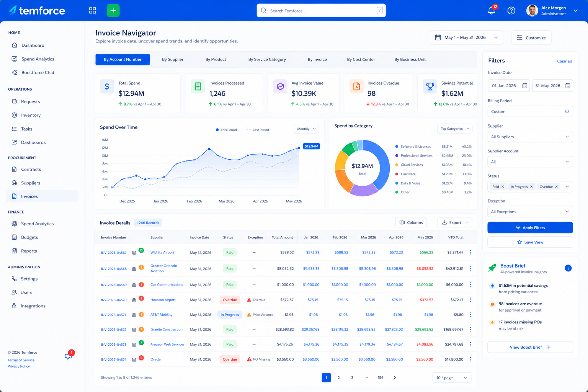The width and height of the screenshot is (588, 392).
Task: Click the Apply Filters button
Action: click(530, 228)
